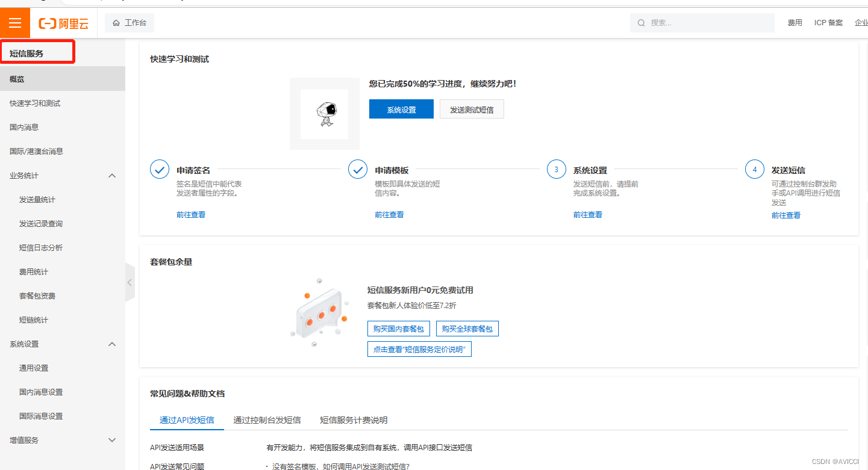The width and height of the screenshot is (868, 470).
Task: Expand the 增值服务 section
Action: pos(112,441)
